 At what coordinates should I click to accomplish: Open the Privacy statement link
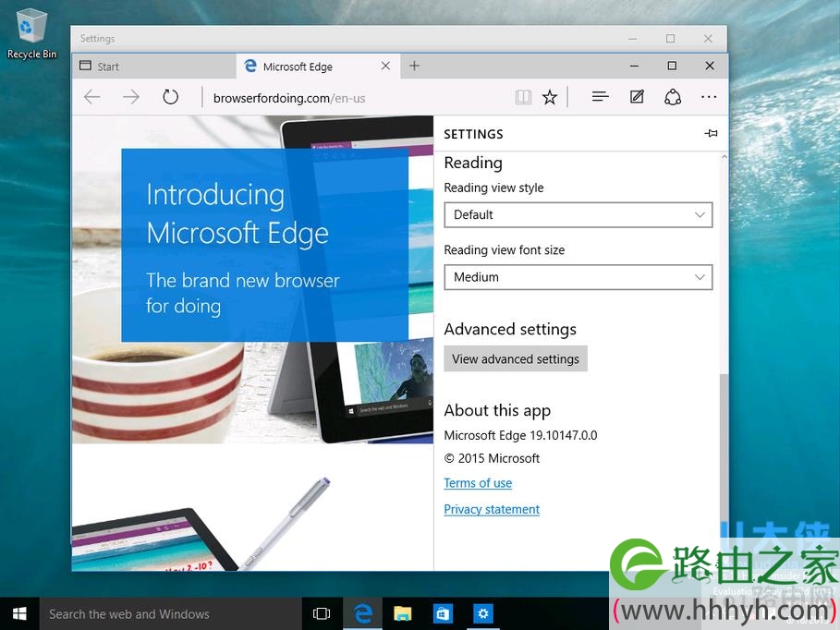click(x=492, y=510)
